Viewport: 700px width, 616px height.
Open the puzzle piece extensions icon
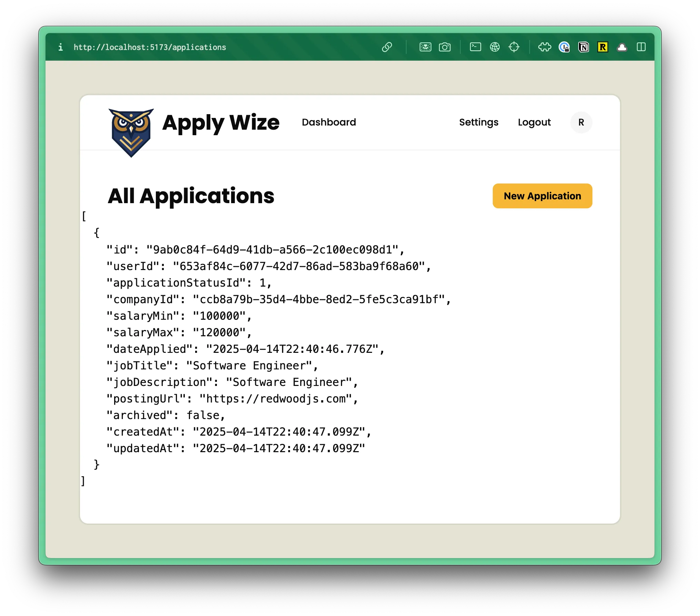544,47
